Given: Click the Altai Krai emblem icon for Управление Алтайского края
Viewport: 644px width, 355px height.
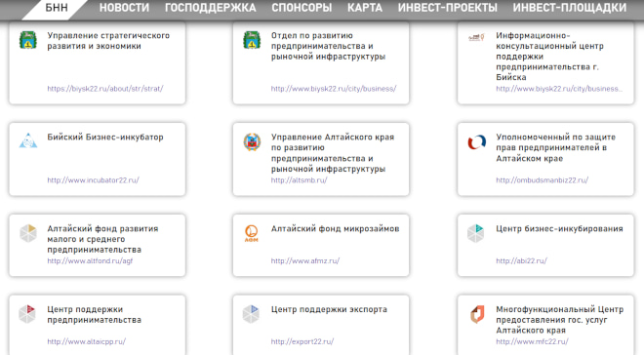Looking at the screenshot, I should coord(252,141).
